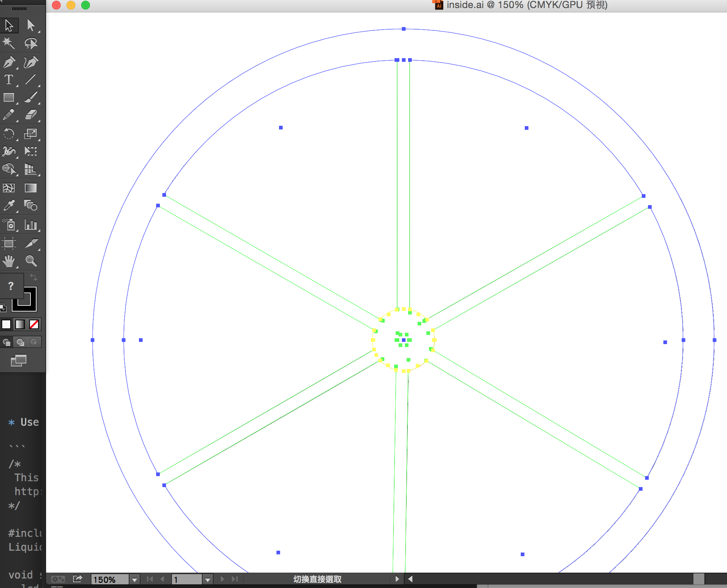This screenshot has height=588, width=727.
Task: Switch to Draw Behind mode
Action: (x=20, y=342)
